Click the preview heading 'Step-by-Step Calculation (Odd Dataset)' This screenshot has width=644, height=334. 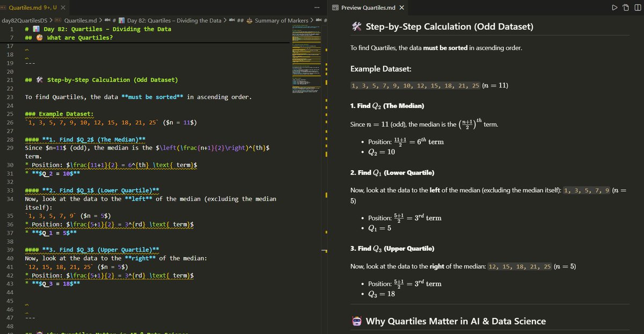[x=449, y=27]
